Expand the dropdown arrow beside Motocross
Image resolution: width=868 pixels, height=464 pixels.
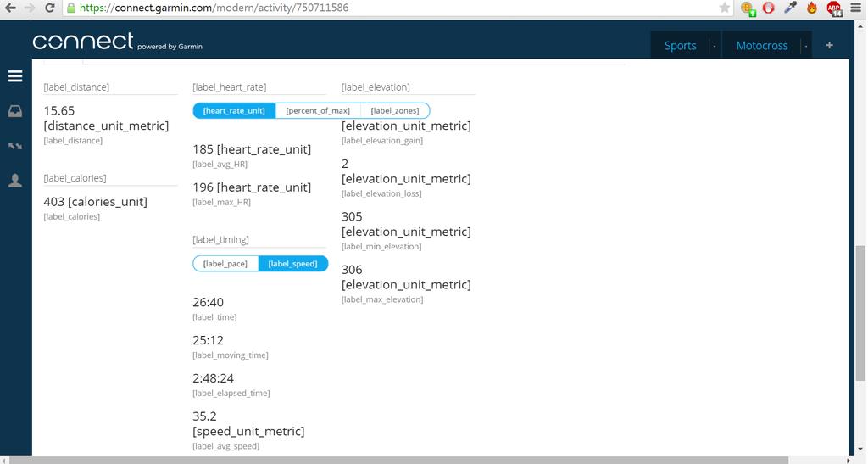[x=806, y=46]
